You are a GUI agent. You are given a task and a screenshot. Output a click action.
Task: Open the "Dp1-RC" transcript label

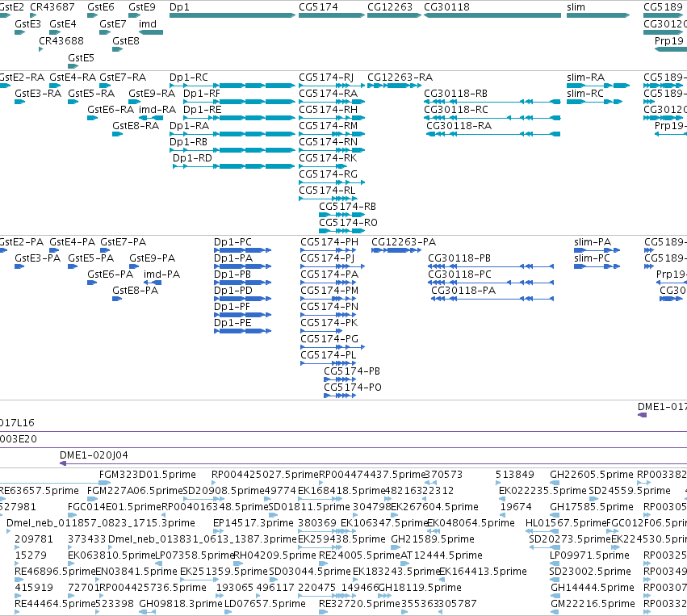[189, 78]
